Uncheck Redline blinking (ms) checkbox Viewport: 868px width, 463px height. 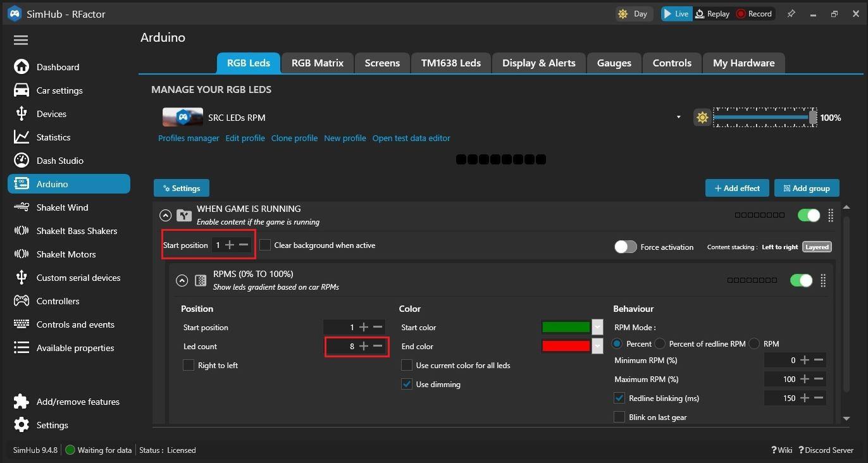[619, 398]
